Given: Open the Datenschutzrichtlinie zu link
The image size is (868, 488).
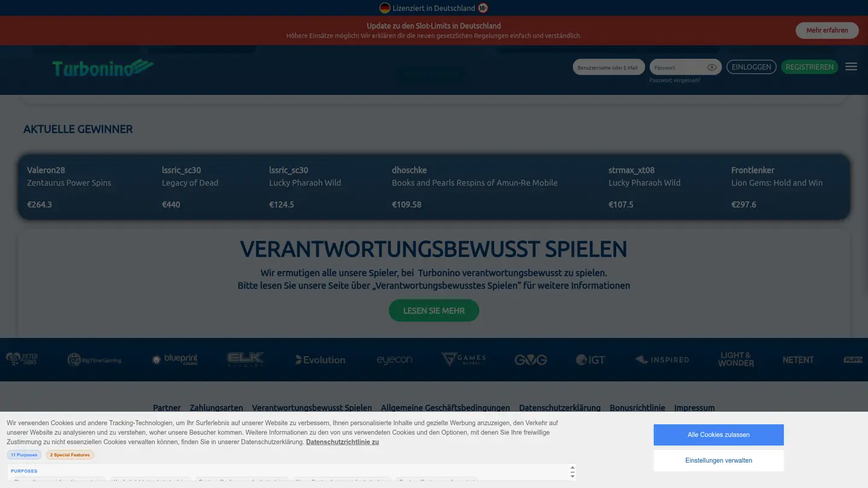Looking at the screenshot, I should [x=342, y=442].
